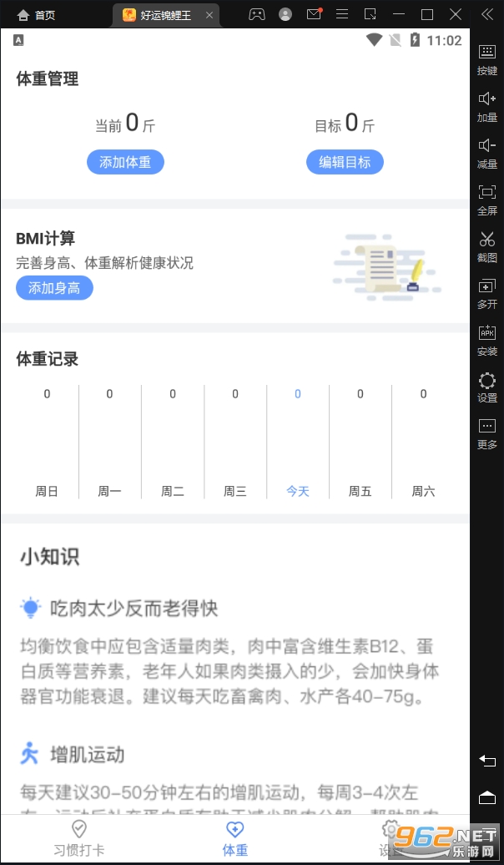Viewport: 504px width, 865px height.
Task: Enter 全屏 fullscreen mode
Action: pos(487,200)
